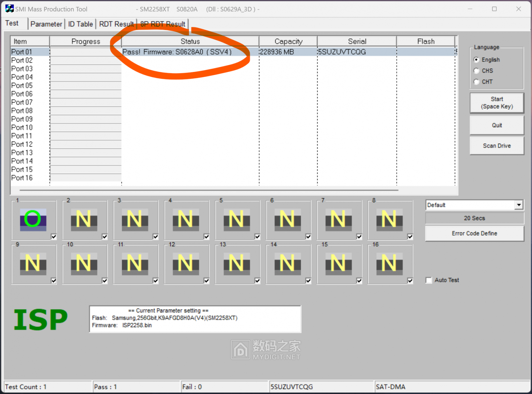Select CHS language radio button
This screenshot has width=532, height=394.
pyautogui.click(x=476, y=71)
